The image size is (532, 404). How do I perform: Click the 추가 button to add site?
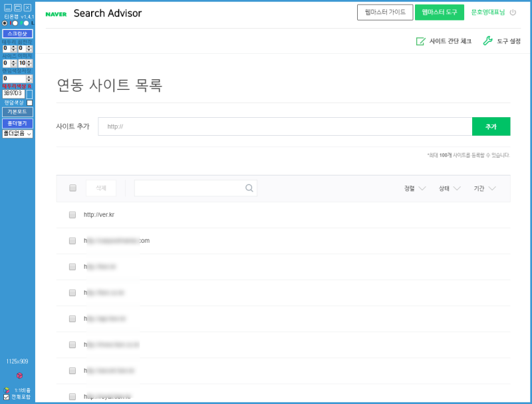[491, 126]
